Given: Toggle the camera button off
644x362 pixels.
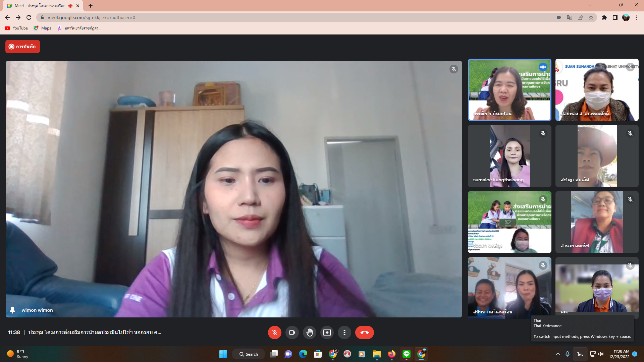Looking at the screenshot, I should click(x=292, y=333).
